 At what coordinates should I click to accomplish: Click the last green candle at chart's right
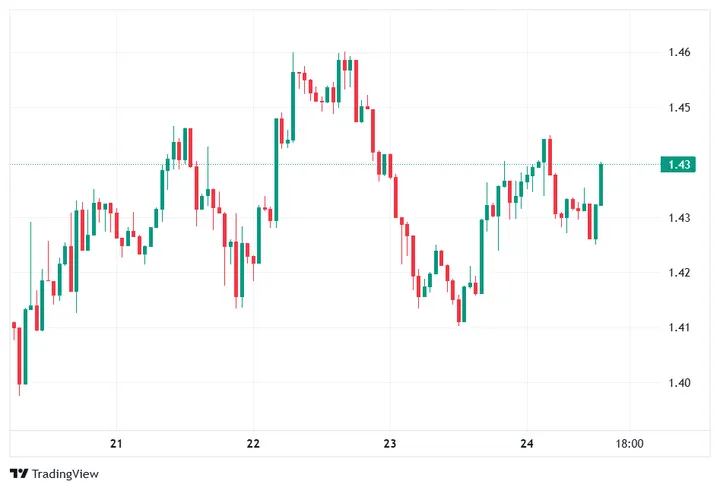click(x=601, y=185)
